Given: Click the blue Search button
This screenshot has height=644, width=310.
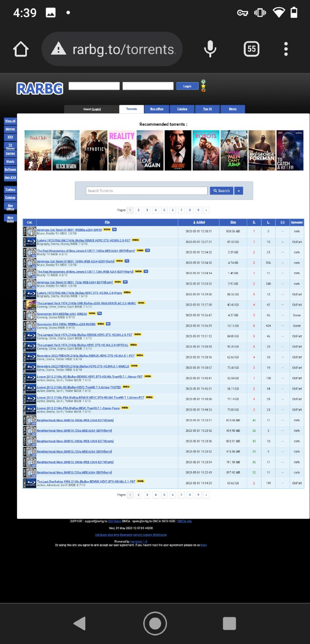Looking at the screenshot, I should pyautogui.click(x=221, y=191).
